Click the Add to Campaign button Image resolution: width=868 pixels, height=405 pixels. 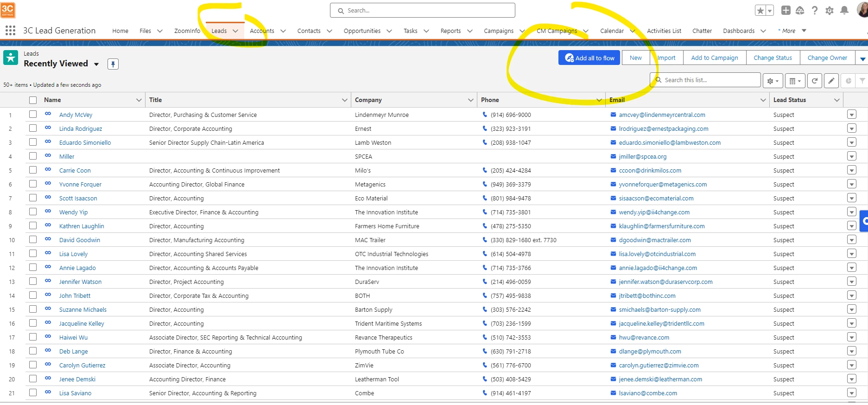pyautogui.click(x=714, y=58)
